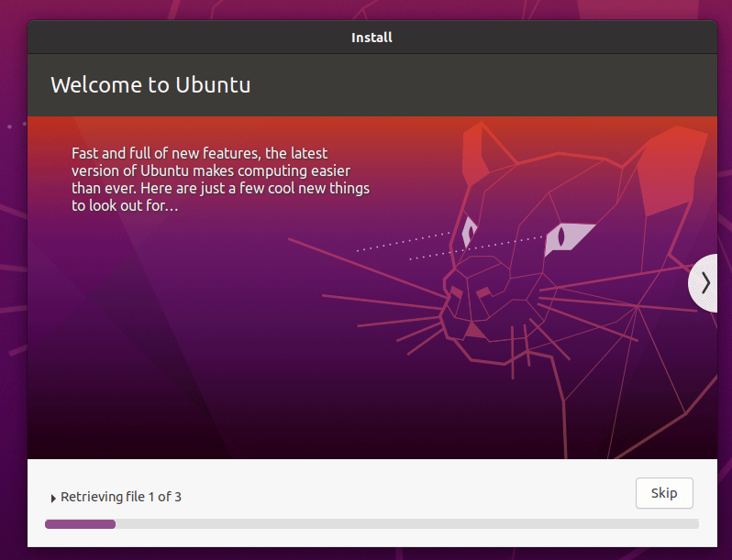The width and height of the screenshot is (732, 560).
Task: Expand the Retrieving file details triangle
Action: (53, 498)
